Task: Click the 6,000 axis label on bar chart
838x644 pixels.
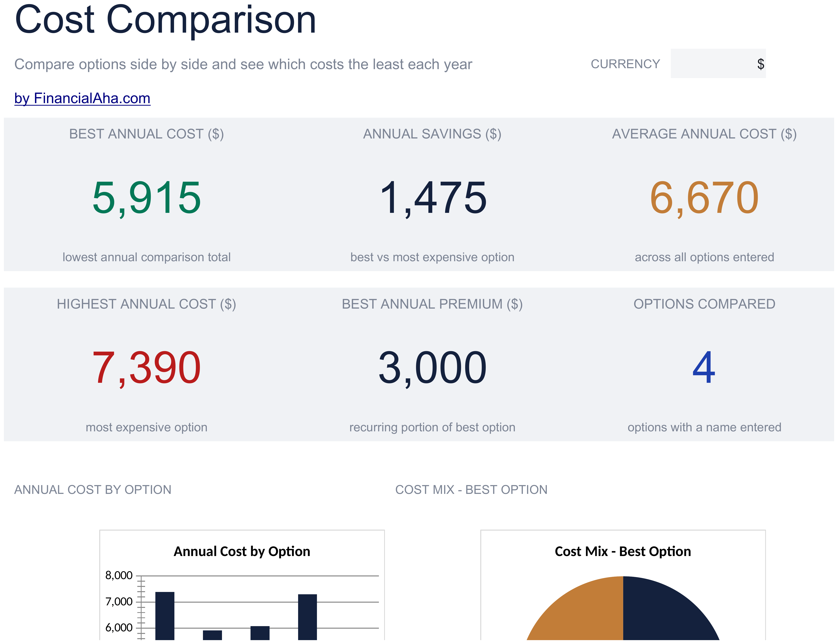Action: point(119,627)
